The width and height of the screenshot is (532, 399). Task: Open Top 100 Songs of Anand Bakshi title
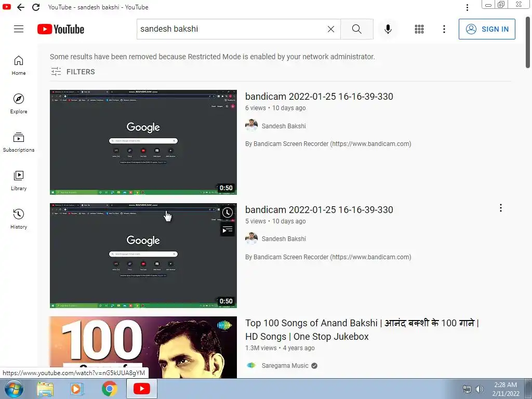coord(362,329)
